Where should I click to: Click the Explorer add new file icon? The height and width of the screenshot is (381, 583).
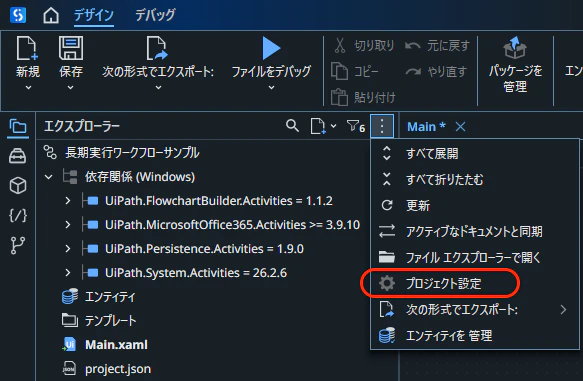click(x=318, y=126)
